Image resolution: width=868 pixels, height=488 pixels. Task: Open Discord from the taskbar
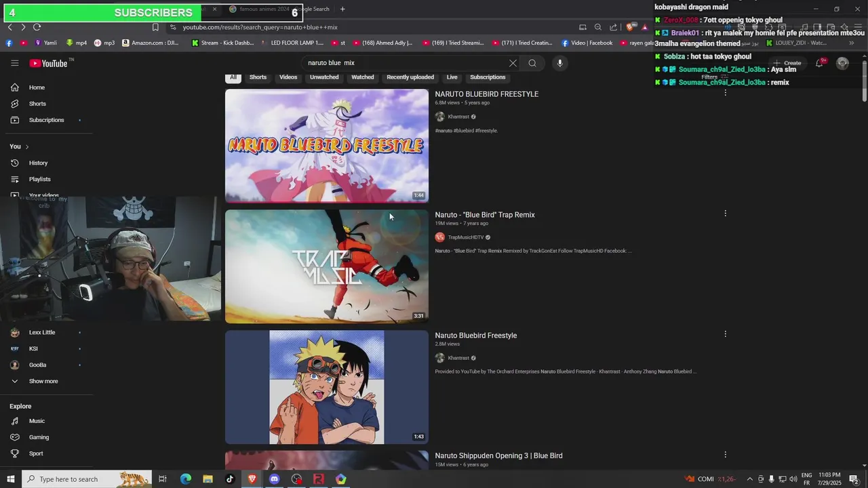click(x=274, y=479)
